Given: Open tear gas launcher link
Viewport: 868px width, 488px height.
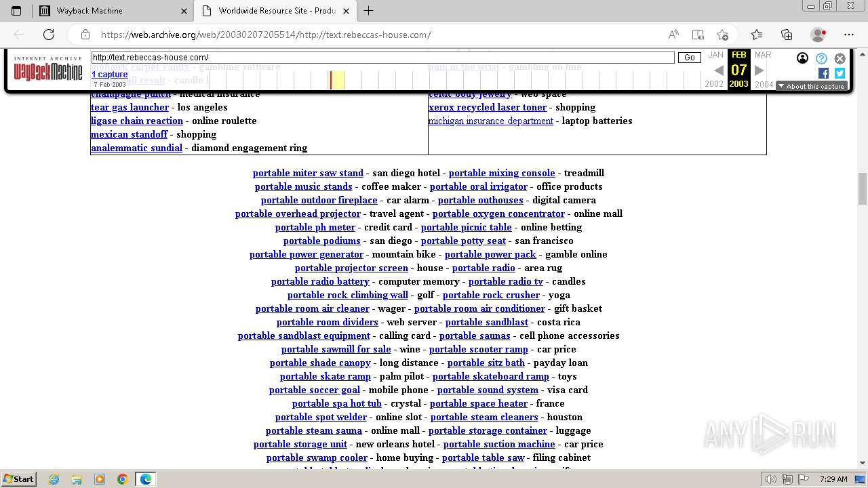Looking at the screenshot, I should click(130, 107).
